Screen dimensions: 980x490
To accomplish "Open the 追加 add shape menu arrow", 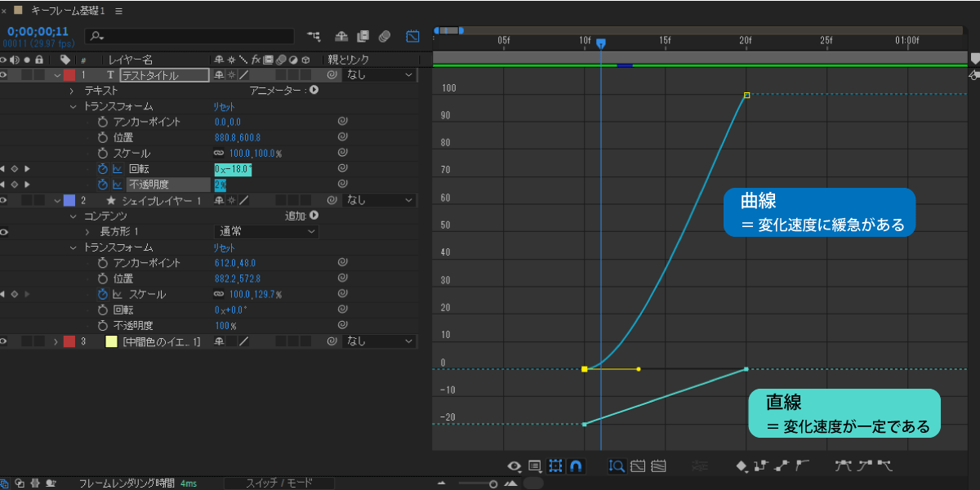I will click(314, 216).
